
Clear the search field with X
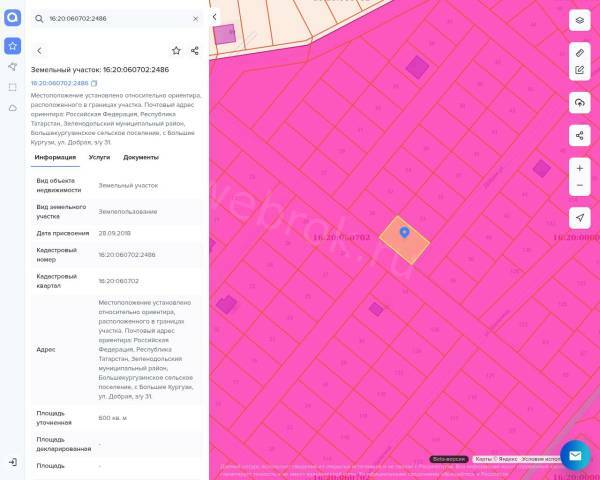tap(195, 18)
